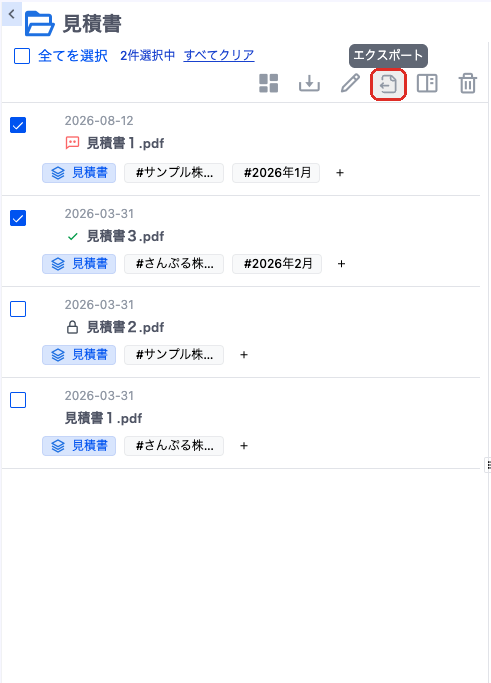Click the pencil edit icon
This screenshot has height=683, width=491.
pyautogui.click(x=350, y=83)
